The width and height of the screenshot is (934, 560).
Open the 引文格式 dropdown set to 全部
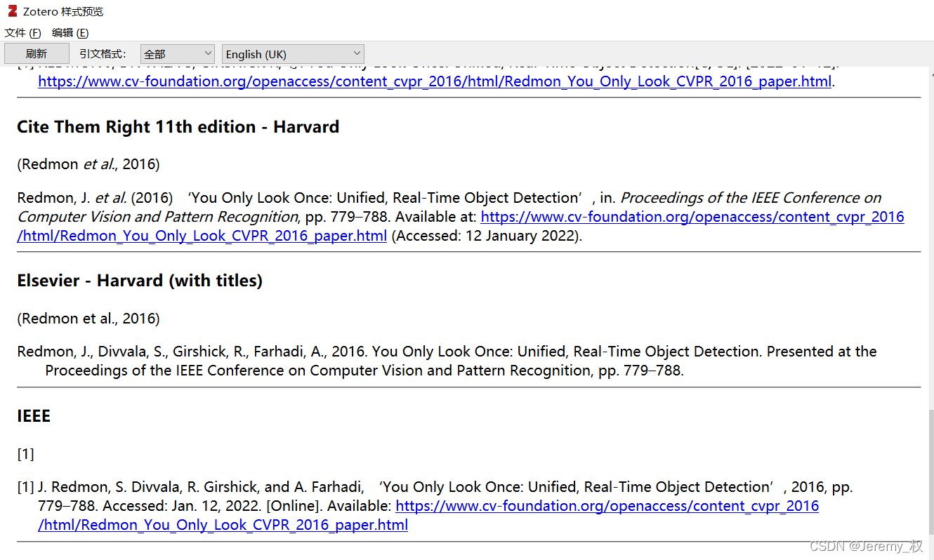click(x=178, y=54)
